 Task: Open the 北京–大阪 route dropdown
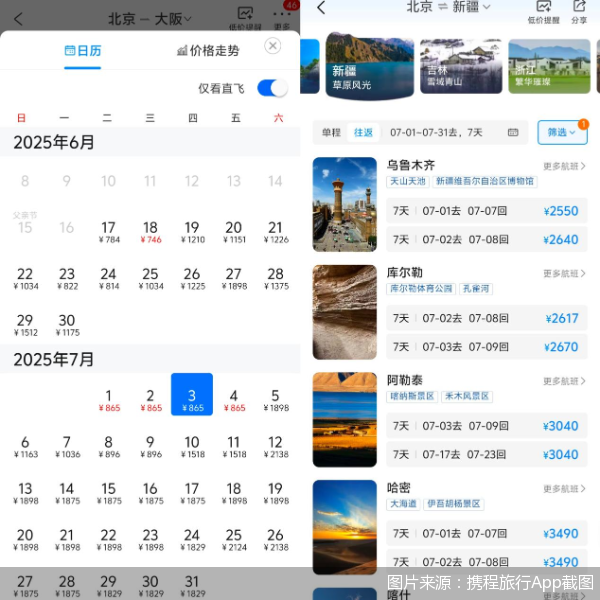150,19
